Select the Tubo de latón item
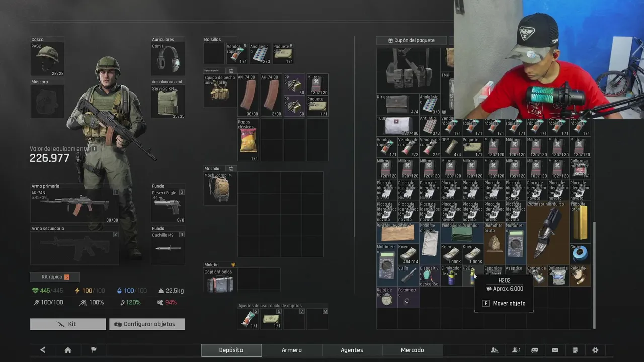This screenshot has width=644, height=362. point(580,222)
